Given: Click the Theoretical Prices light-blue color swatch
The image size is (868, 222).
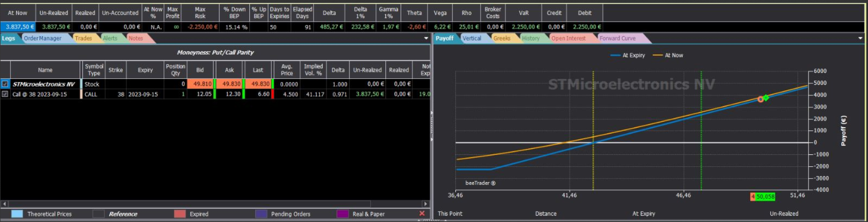Looking at the screenshot, I should click(x=17, y=214).
